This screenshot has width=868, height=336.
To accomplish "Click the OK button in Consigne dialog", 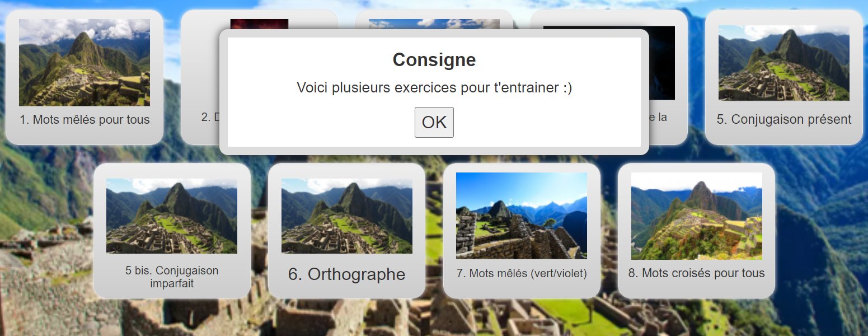I will point(434,122).
